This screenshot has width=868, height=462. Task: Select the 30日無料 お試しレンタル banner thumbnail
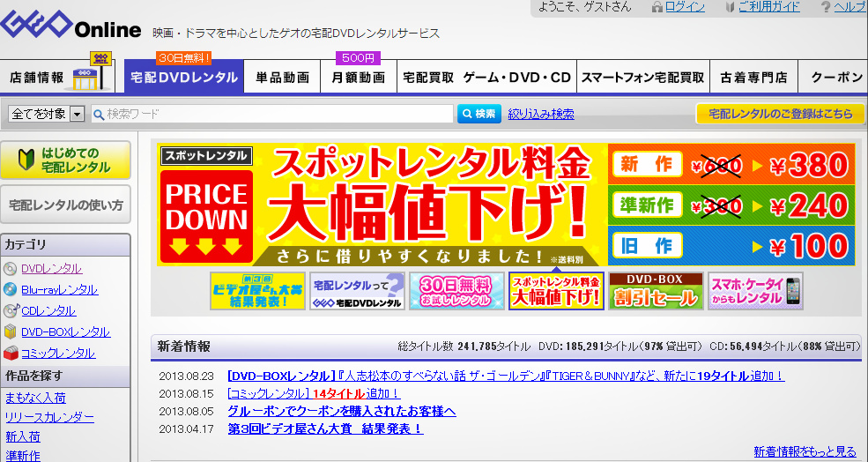[x=456, y=291]
